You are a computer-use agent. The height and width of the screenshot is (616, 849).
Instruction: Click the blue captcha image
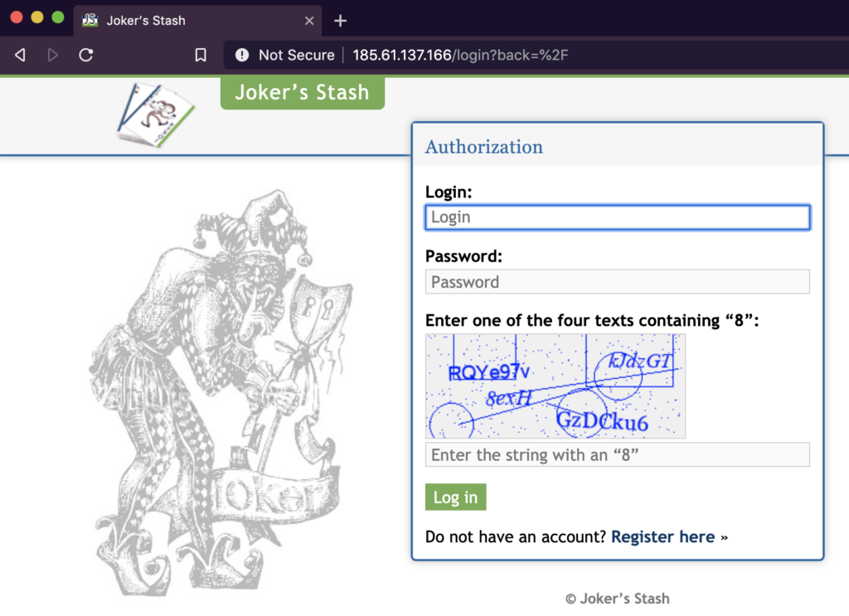(555, 386)
